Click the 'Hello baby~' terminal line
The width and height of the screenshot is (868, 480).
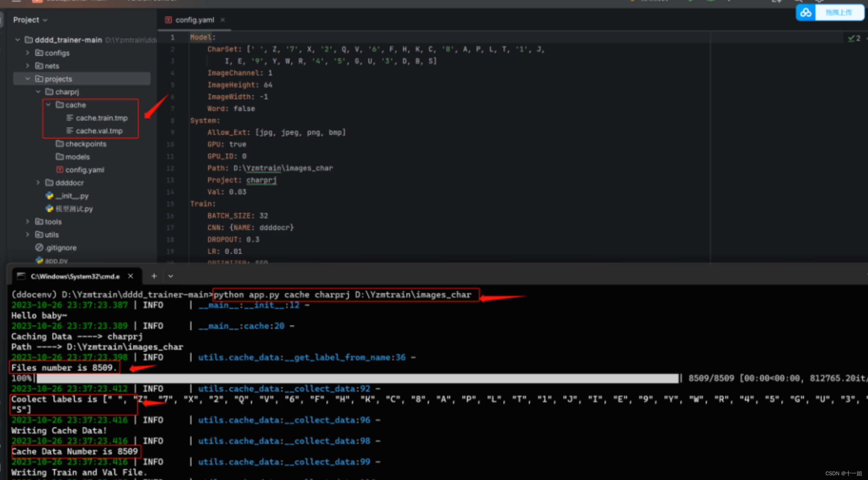tap(39, 315)
